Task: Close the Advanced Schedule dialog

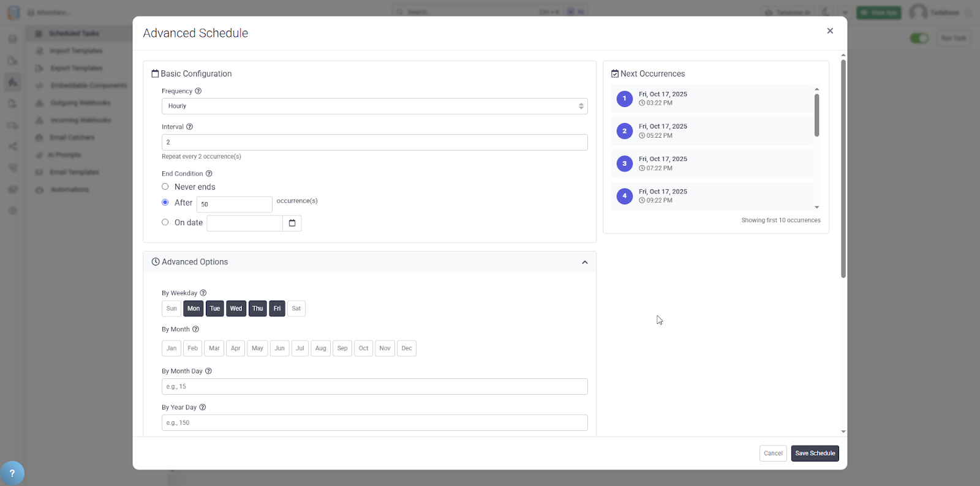Action: coord(830,31)
